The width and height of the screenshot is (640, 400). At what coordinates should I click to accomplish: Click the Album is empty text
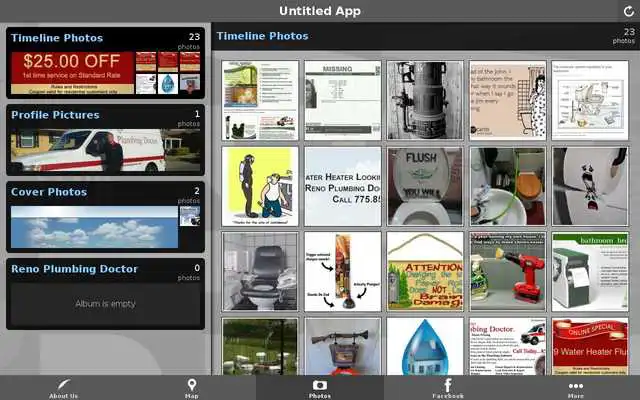click(105, 304)
